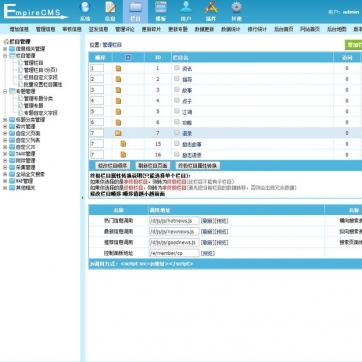
Task: Click the 修改栏目顺序 button
Action: coord(113,166)
